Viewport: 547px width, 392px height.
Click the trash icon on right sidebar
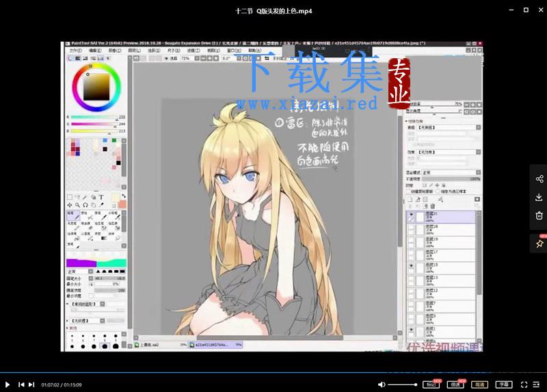tap(539, 215)
